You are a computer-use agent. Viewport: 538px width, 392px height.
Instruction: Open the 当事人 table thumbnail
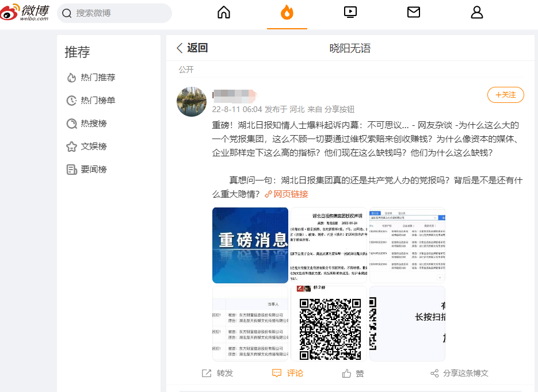[250, 324]
